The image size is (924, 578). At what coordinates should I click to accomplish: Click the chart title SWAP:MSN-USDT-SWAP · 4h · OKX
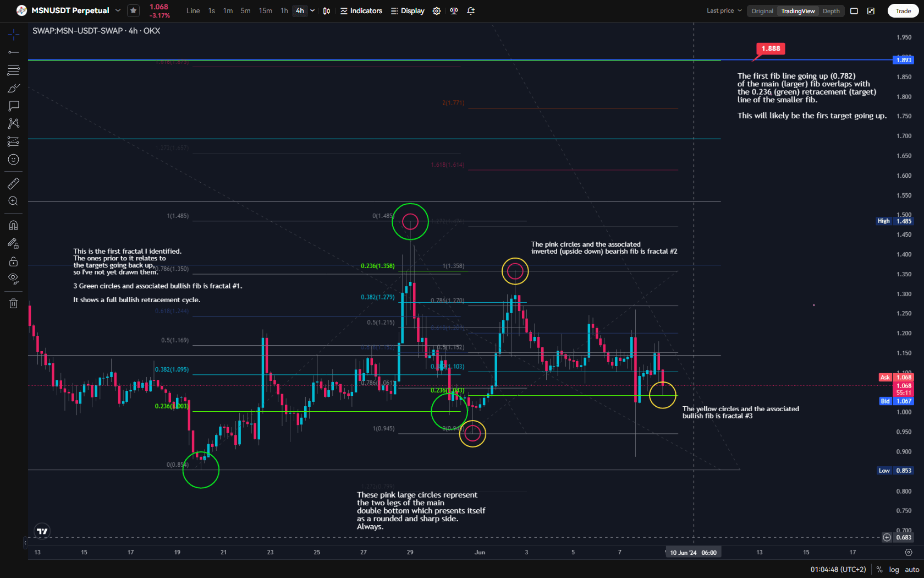pyautogui.click(x=96, y=31)
